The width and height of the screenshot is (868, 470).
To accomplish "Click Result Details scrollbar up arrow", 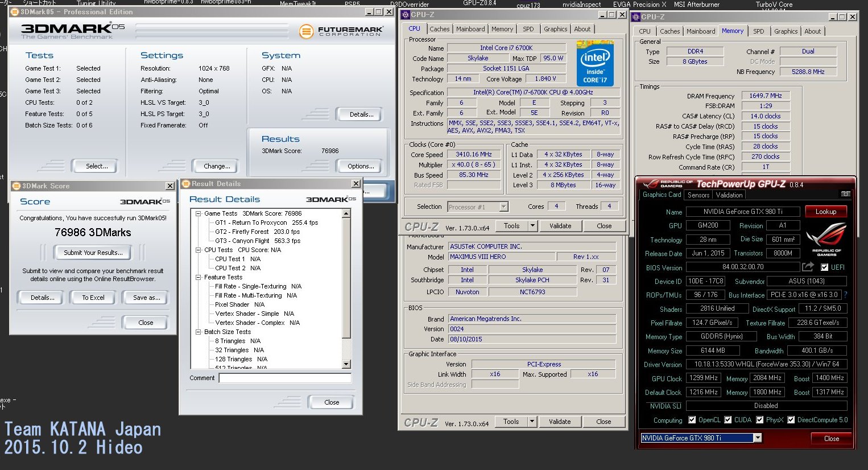I will click(x=346, y=213).
